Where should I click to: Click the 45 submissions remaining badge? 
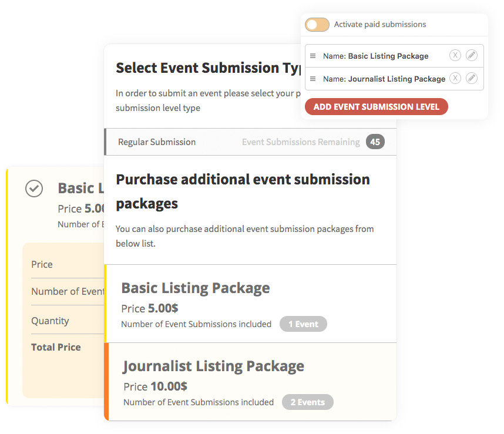coord(374,142)
